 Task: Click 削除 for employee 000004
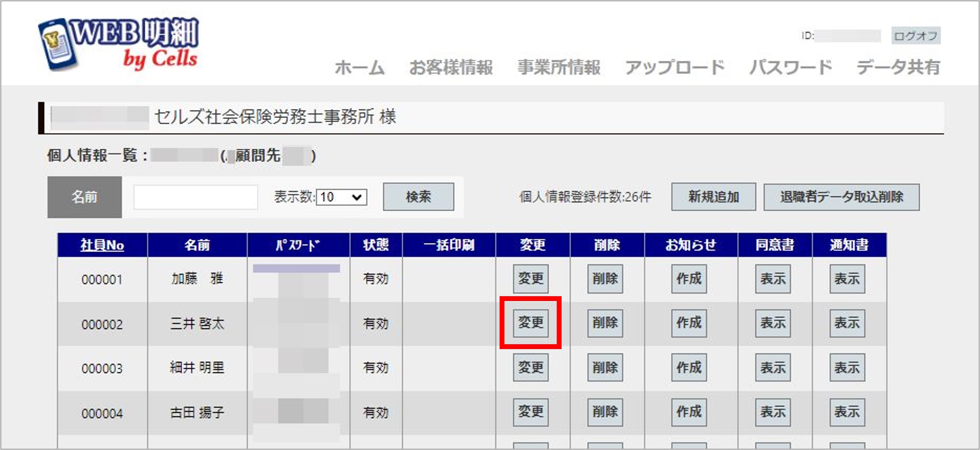(x=605, y=412)
